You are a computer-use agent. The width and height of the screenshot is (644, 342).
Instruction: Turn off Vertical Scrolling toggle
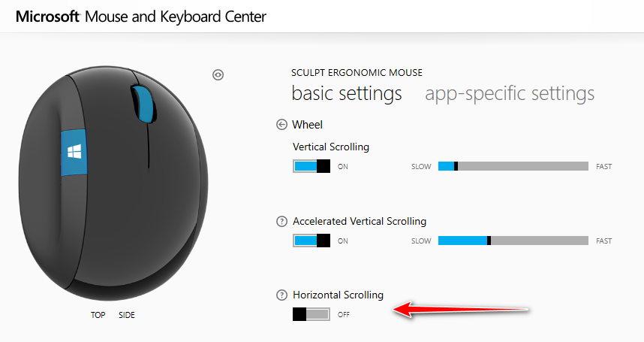[311, 166]
